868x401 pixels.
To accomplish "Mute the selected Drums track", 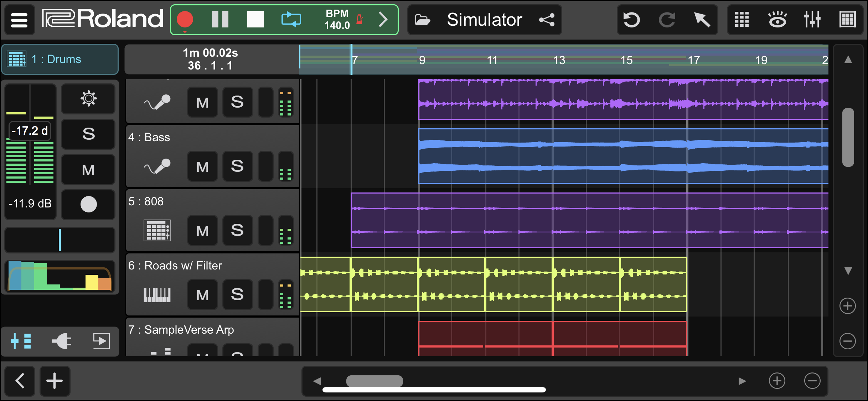I will click(88, 170).
